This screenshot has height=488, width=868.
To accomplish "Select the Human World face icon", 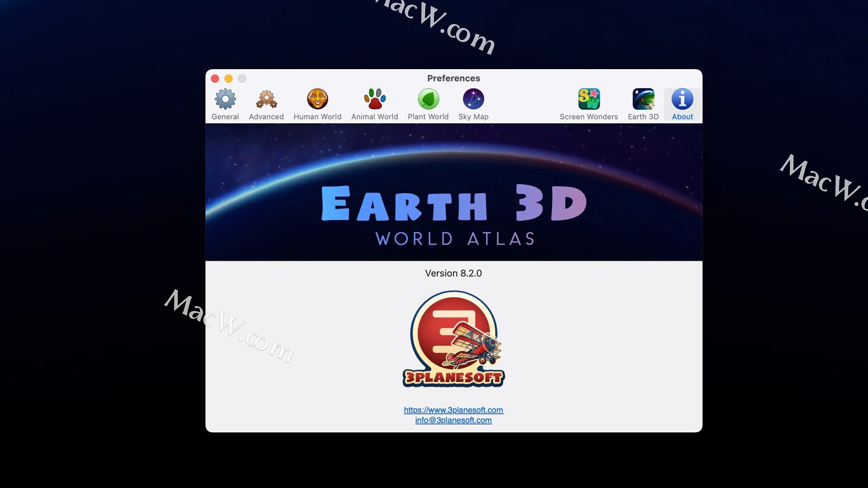I will [x=317, y=104].
